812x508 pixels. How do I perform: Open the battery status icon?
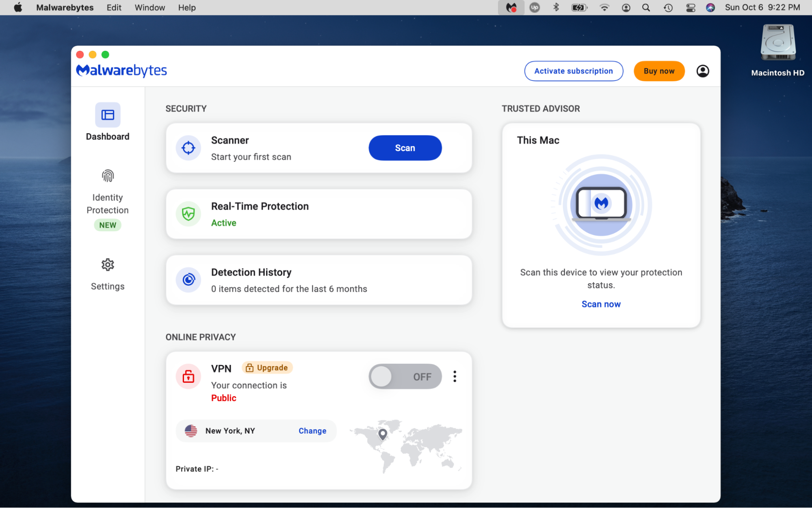[579, 7]
